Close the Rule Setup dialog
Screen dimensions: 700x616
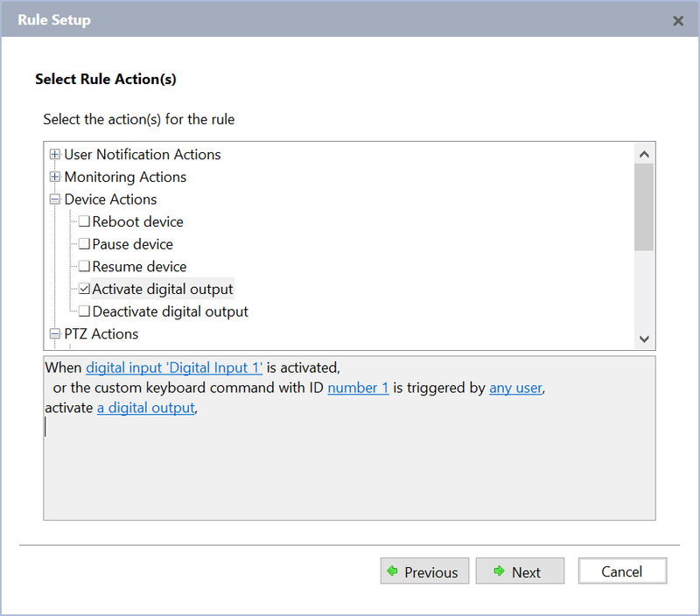pos(678,20)
